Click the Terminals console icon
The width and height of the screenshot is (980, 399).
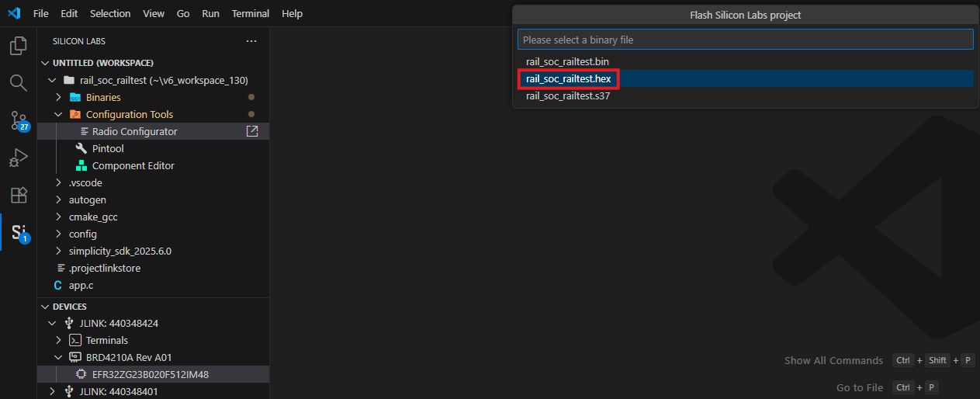[x=74, y=340]
